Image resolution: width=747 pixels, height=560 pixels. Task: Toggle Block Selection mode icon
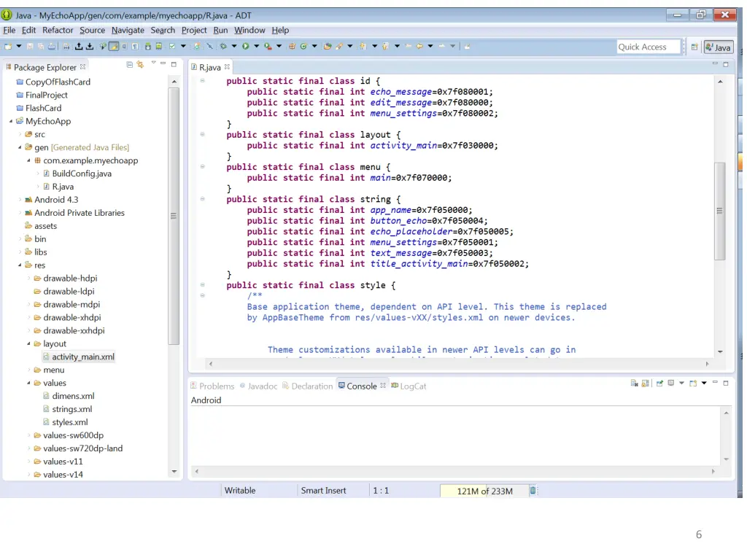click(124, 46)
